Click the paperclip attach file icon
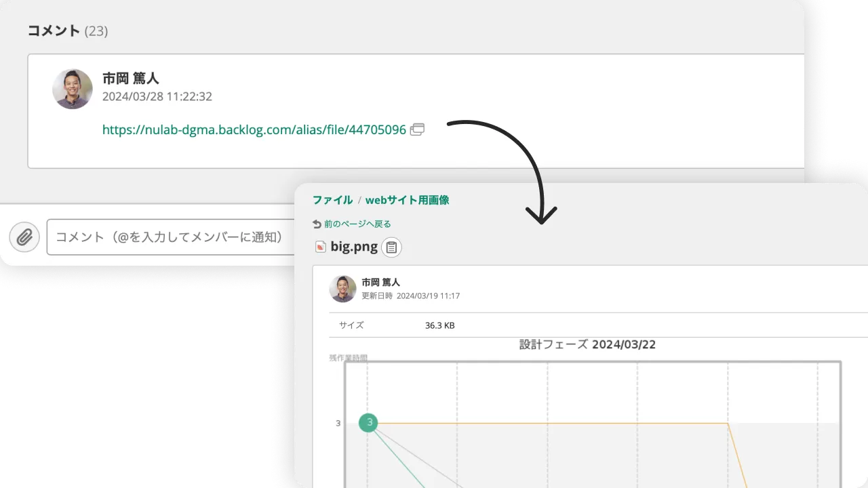 pyautogui.click(x=24, y=237)
